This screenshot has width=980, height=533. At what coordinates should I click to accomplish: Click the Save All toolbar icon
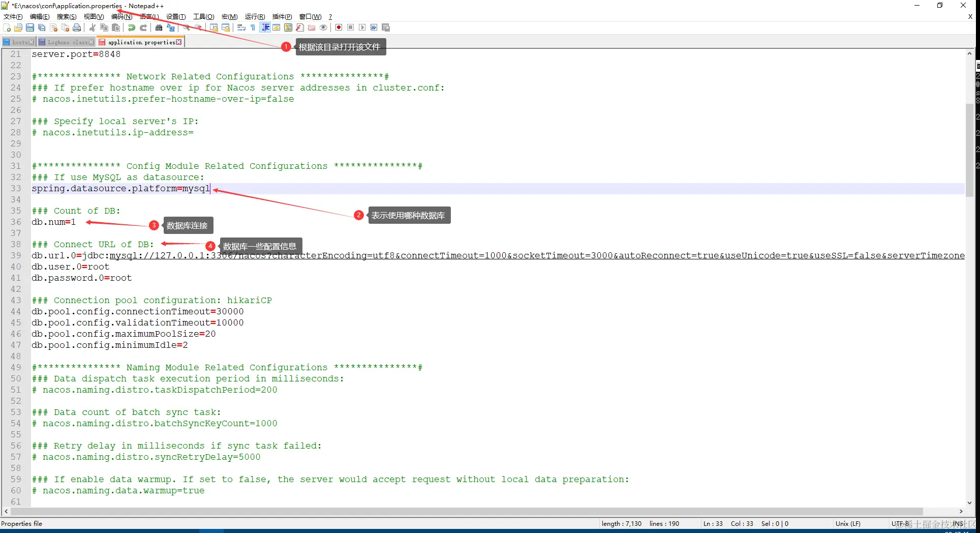tap(42, 27)
